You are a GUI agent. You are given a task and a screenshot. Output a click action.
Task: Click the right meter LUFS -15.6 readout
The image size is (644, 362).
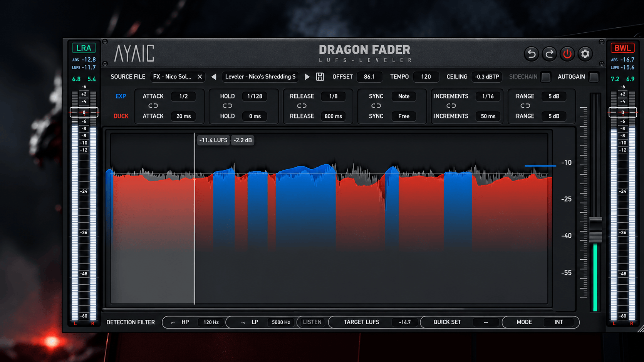(x=623, y=67)
